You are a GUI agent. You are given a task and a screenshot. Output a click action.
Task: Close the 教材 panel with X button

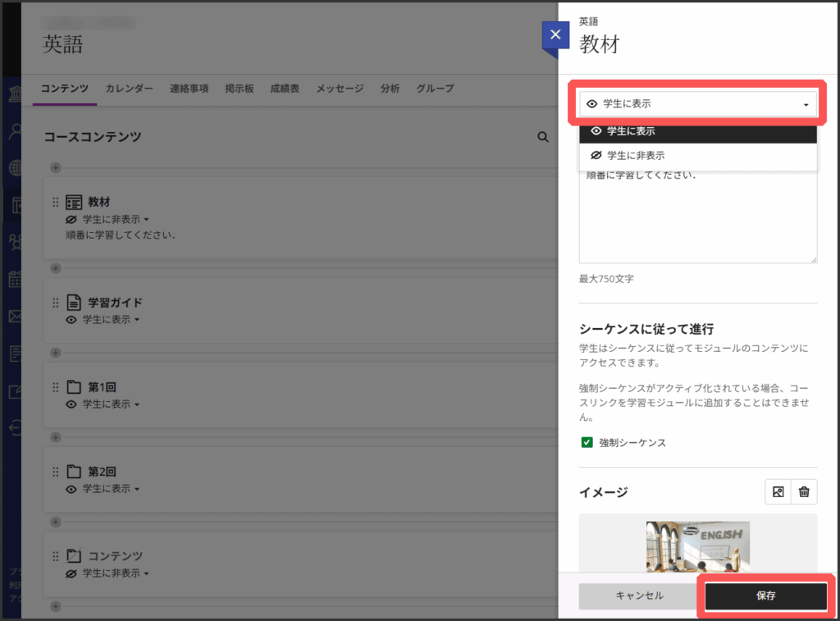point(555,34)
